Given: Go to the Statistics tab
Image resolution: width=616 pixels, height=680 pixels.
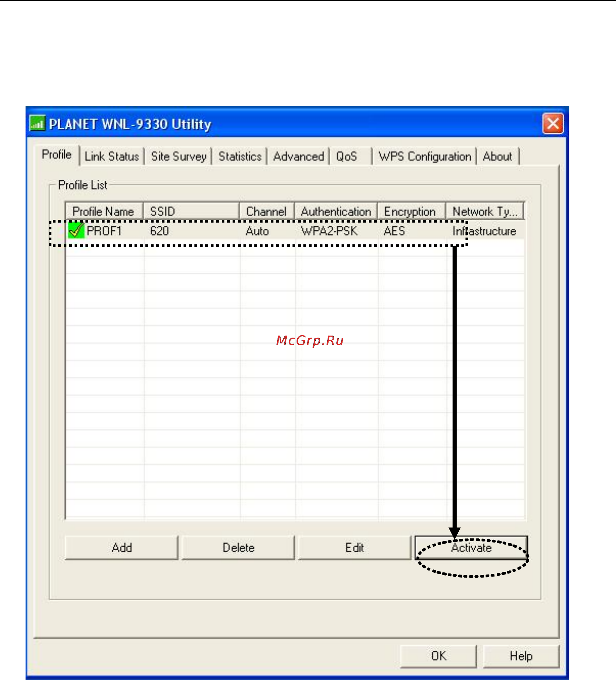Looking at the screenshot, I should click(240, 157).
